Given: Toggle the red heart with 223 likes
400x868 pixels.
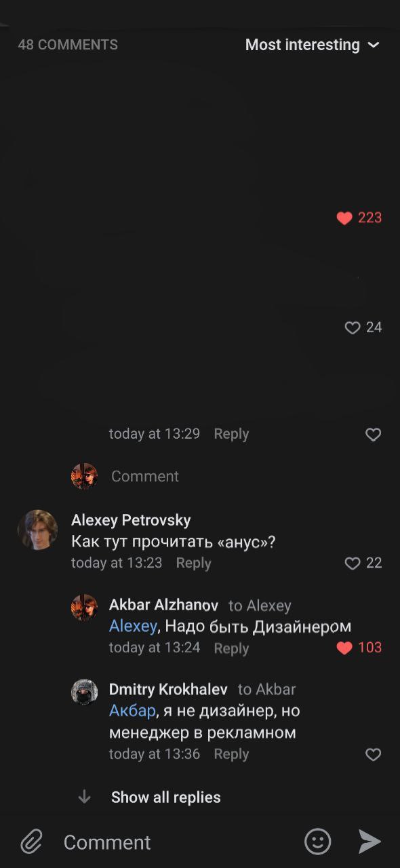Looking at the screenshot, I should pos(344,218).
